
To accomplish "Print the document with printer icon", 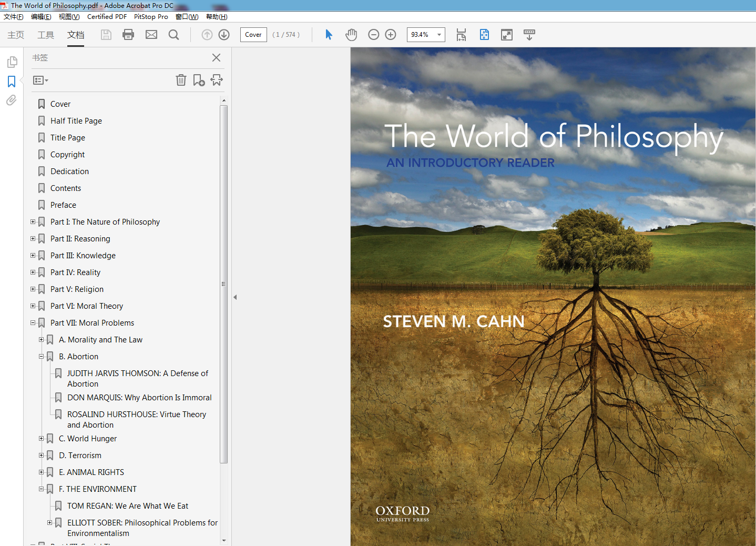I will pyautogui.click(x=128, y=35).
